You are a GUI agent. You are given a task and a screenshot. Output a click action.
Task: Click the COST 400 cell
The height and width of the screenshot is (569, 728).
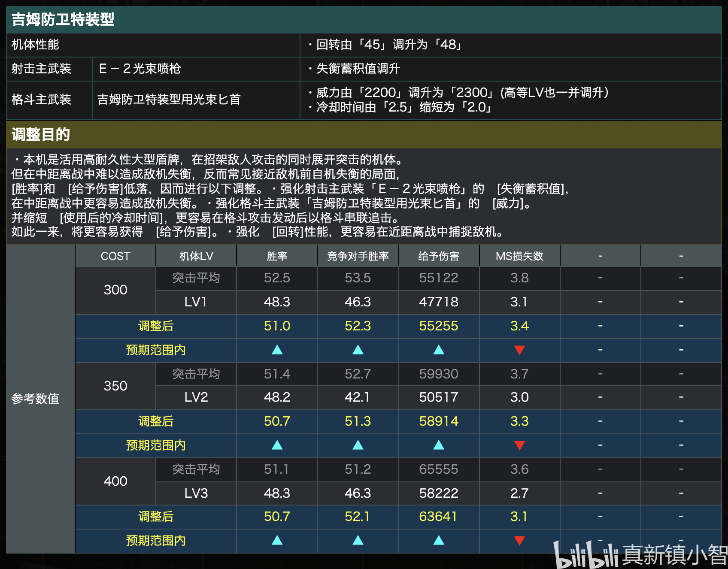click(115, 481)
